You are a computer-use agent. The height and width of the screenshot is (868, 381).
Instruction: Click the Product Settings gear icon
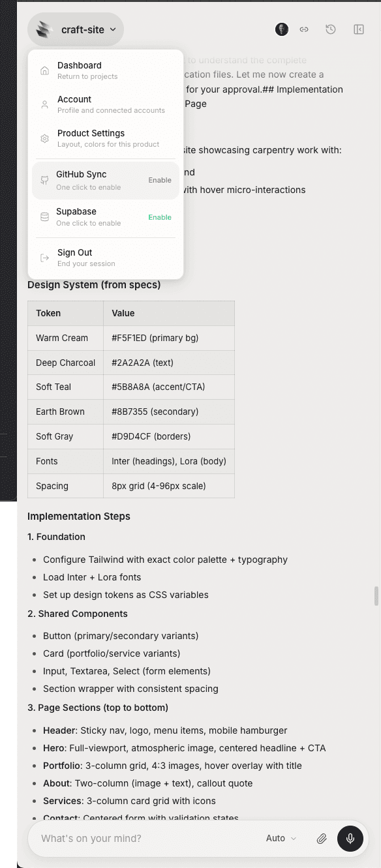pyautogui.click(x=44, y=138)
